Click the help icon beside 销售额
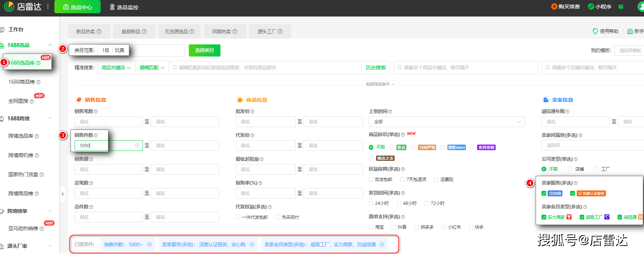The image size is (644, 254). (91, 159)
